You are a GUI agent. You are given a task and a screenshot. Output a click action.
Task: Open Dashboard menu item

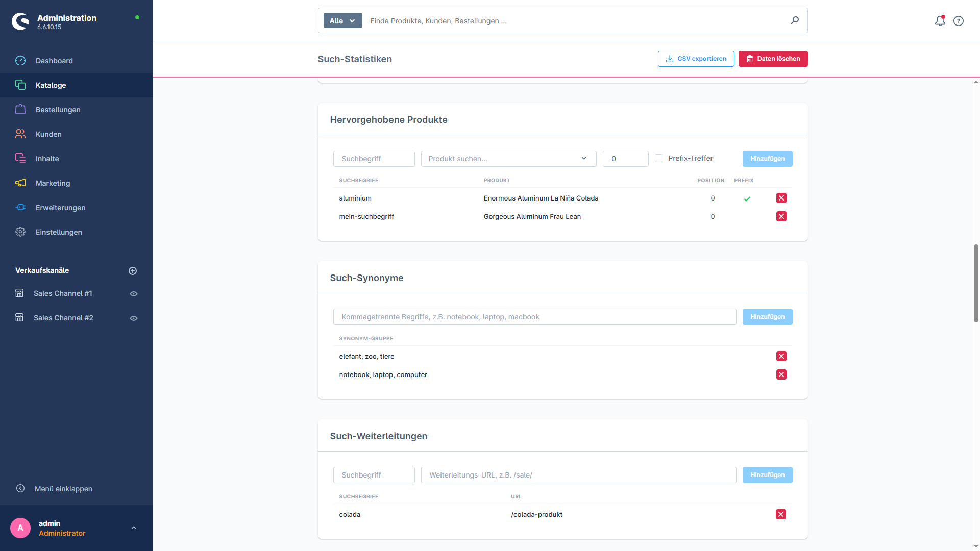click(77, 61)
